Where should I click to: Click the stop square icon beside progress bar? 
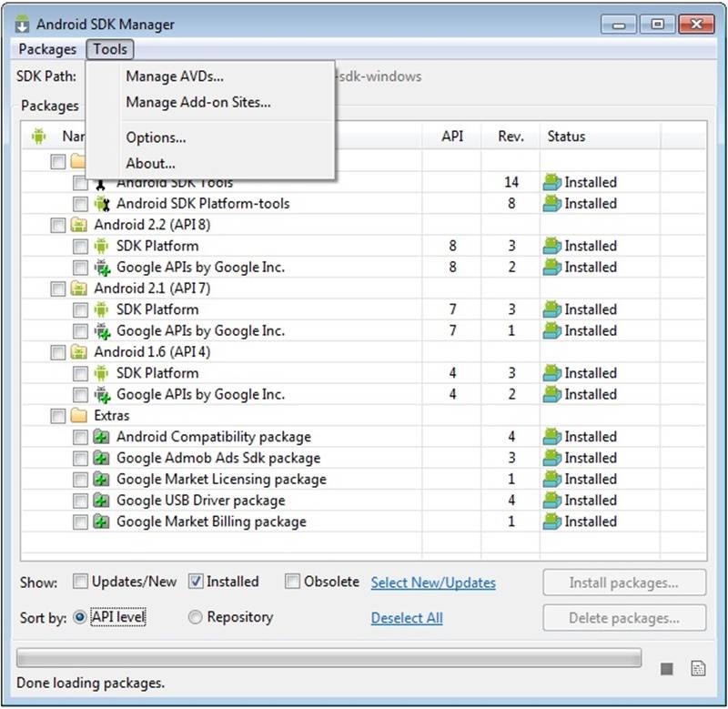click(667, 669)
